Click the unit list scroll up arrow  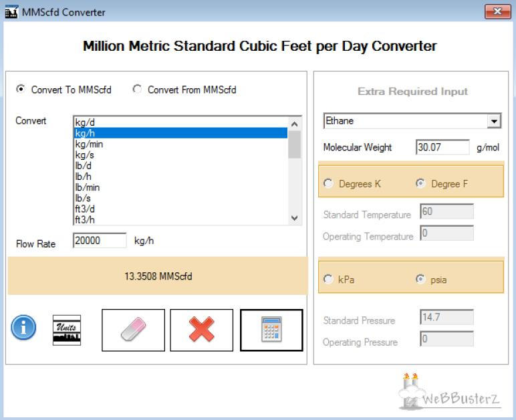pyautogui.click(x=295, y=124)
